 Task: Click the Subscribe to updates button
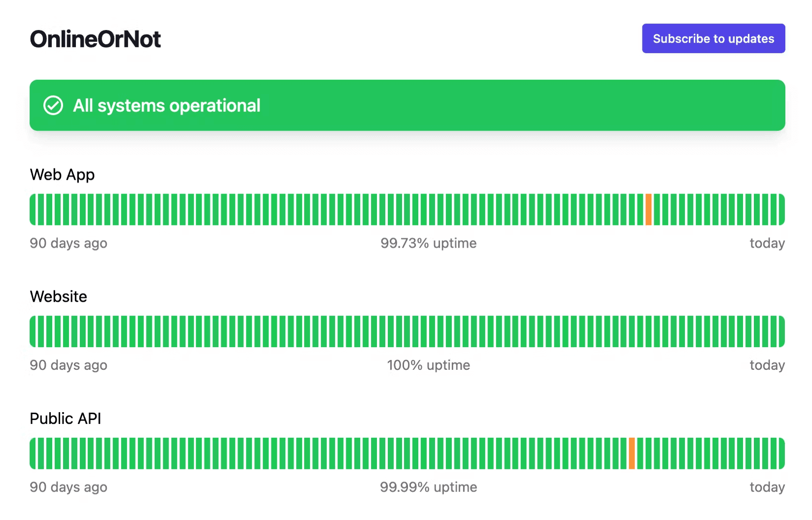pyautogui.click(x=713, y=38)
